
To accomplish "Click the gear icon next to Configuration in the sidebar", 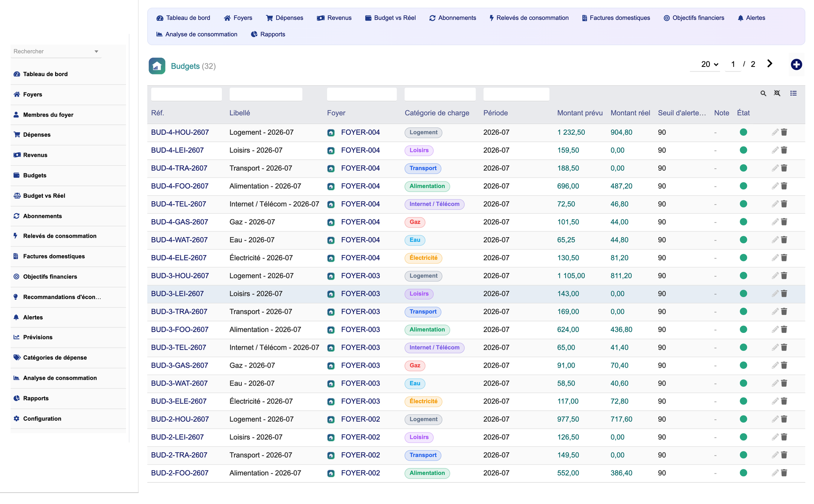I will tap(16, 419).
